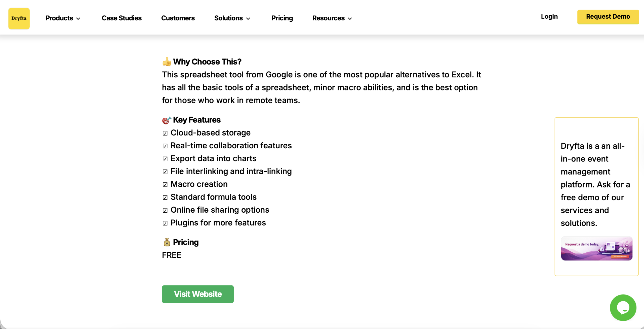644x329 pixels.
Task: Click the money bag emoji beside Pricing
Action: click(167, 242)
